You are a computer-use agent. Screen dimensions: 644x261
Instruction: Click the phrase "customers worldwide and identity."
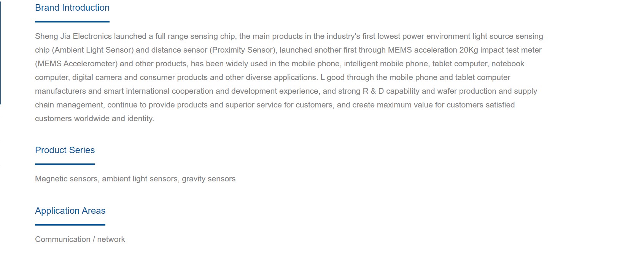pos(95,118)
